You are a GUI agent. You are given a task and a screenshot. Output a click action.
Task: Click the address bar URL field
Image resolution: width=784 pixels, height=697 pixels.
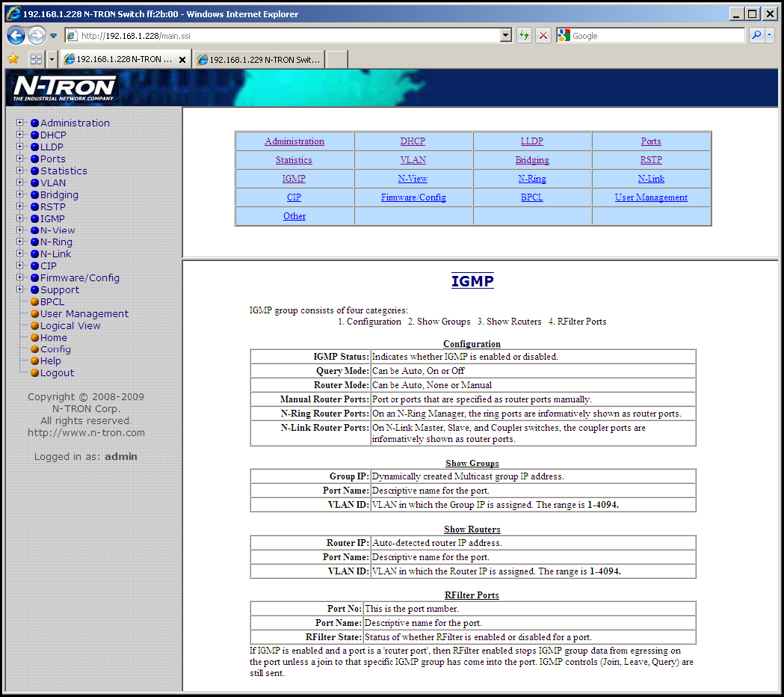[289, 36]
